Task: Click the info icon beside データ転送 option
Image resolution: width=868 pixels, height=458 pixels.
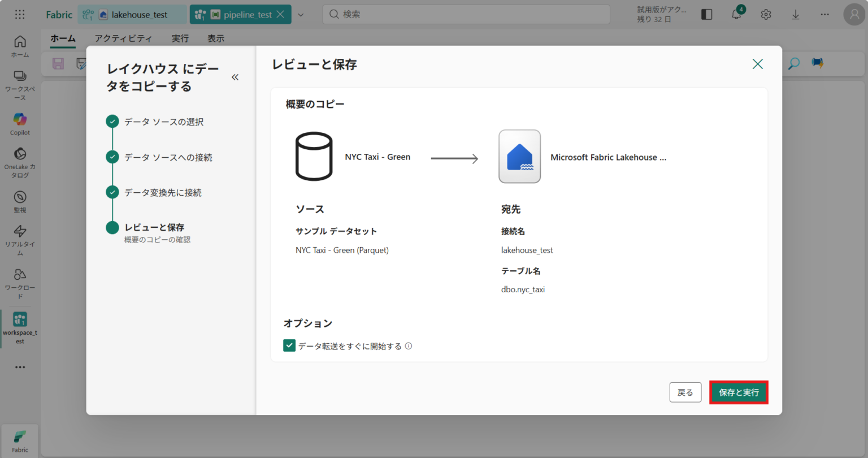Action: tap(409, 346)
